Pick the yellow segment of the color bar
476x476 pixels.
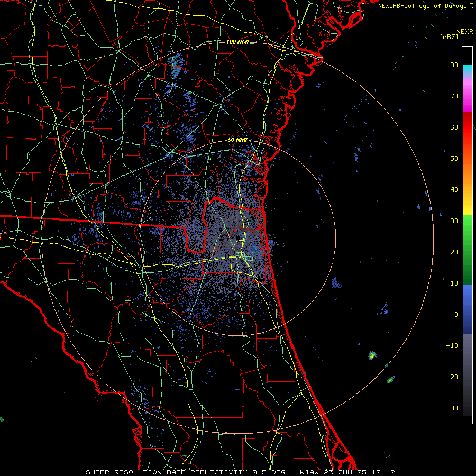[x=467, y=208]
